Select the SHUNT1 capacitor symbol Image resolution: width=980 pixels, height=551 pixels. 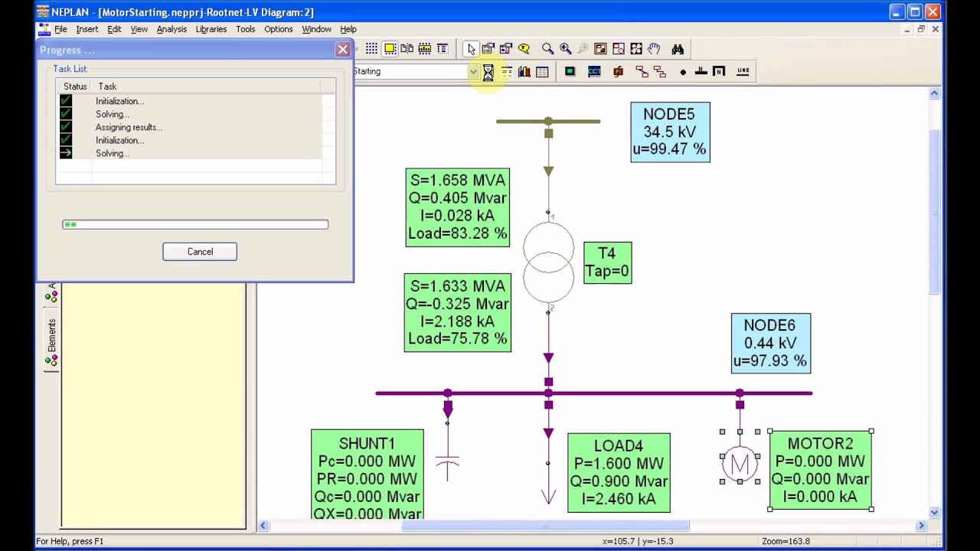(x=447, y=462)
